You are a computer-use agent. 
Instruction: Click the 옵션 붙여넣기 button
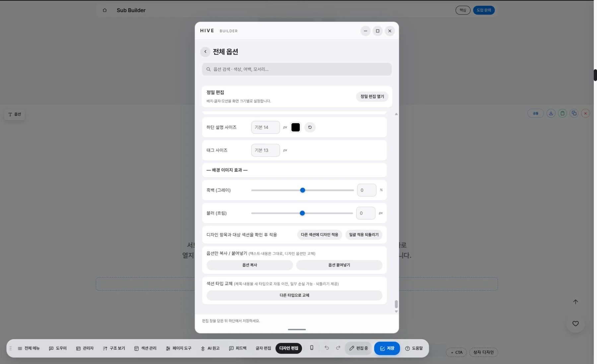(x=339, y=265)
